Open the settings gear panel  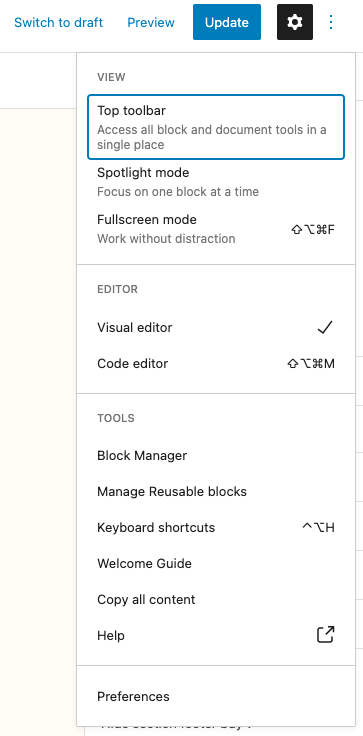tap(294, 22)
